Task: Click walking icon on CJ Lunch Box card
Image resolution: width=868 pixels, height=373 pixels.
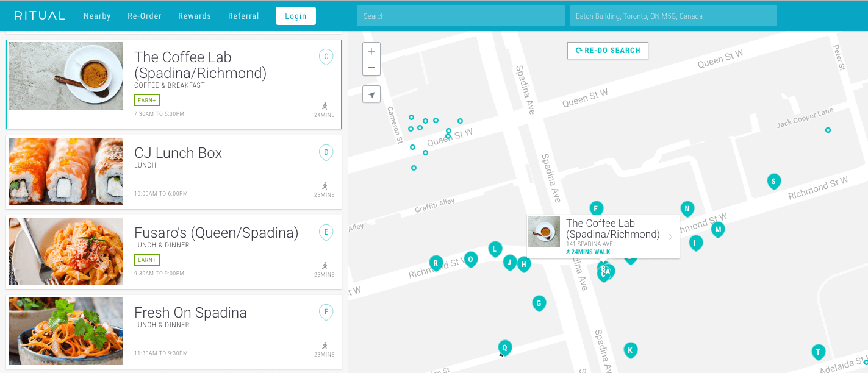Action: tap(325, 186)
